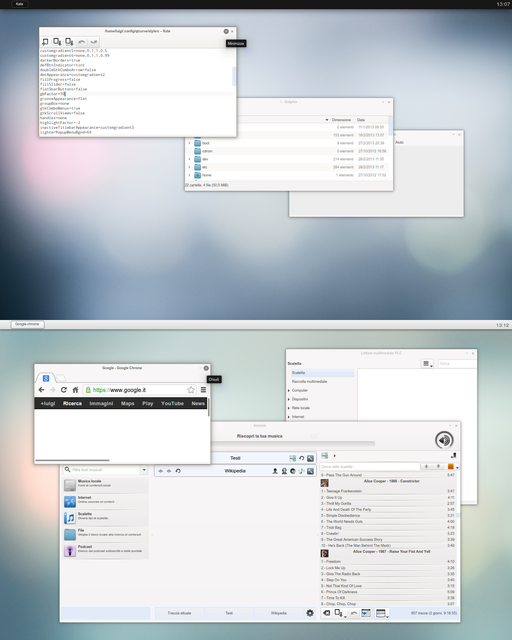Clear the Amarok playlist with bottom toolbar icon
This screenshot has height=640, width=512.
click(x=326, y=613)
